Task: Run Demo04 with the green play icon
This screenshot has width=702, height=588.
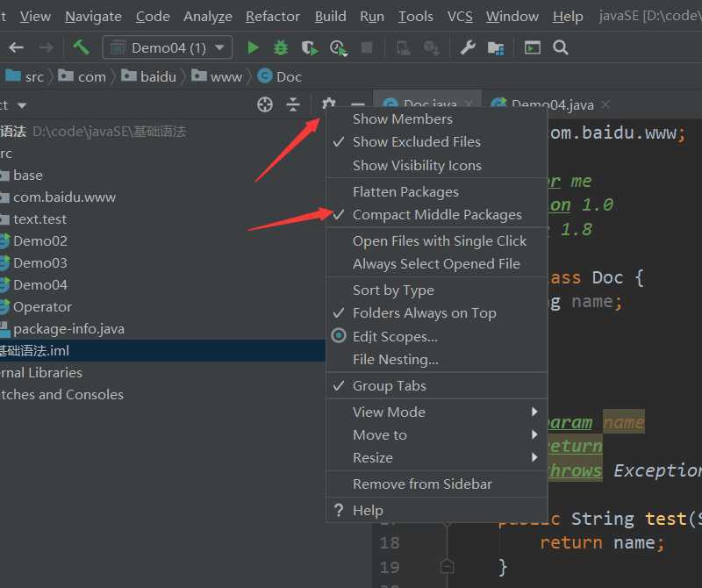Action: [x=253, y=47]
